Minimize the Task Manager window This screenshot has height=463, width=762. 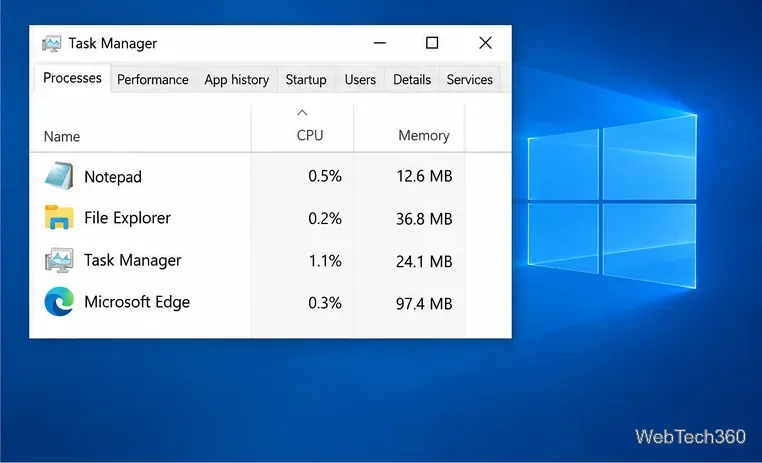(x=380, y=43)
